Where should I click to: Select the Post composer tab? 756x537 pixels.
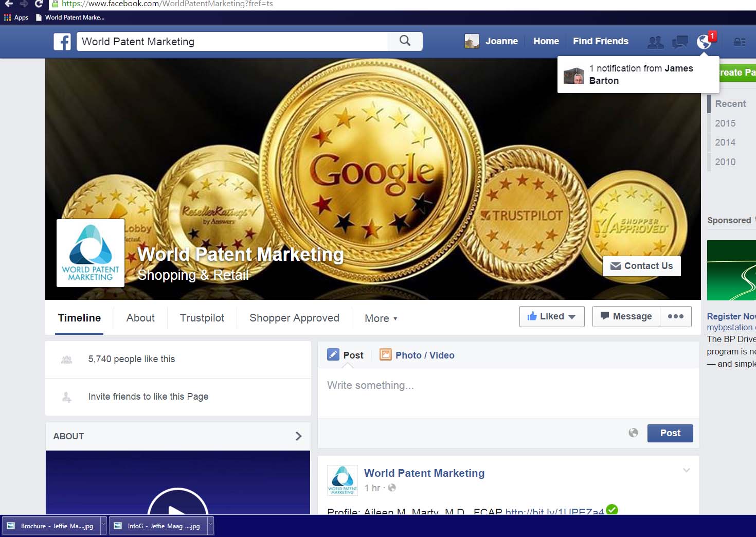[x=346, y=355]
